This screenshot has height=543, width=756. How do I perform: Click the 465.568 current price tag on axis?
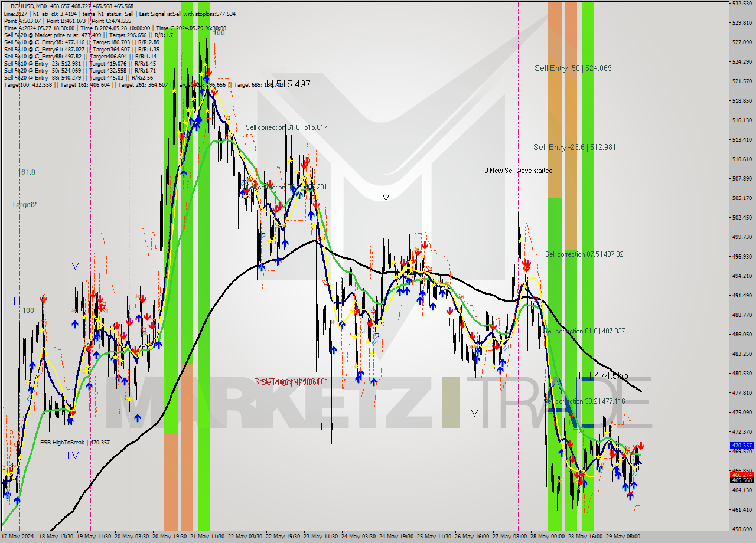742,480
